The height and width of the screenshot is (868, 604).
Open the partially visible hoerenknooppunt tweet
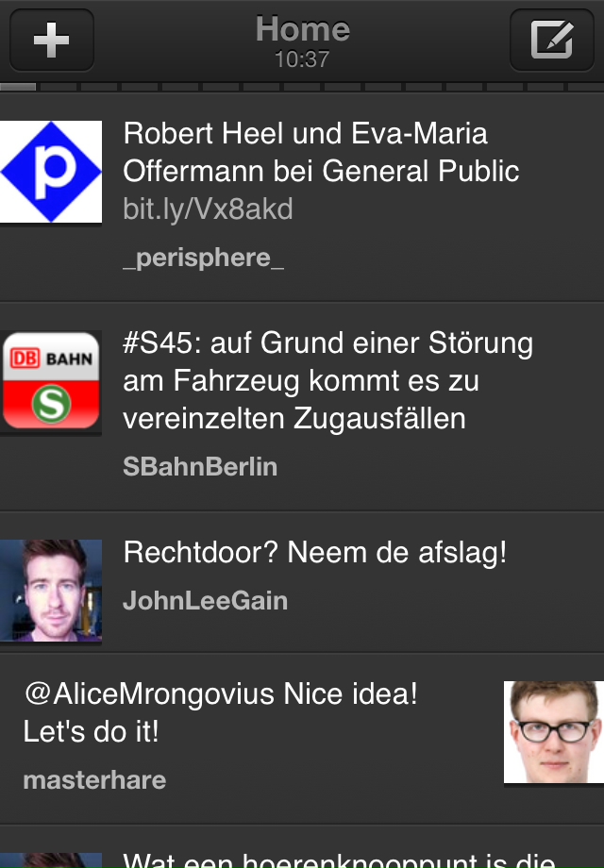coord(302,847)
